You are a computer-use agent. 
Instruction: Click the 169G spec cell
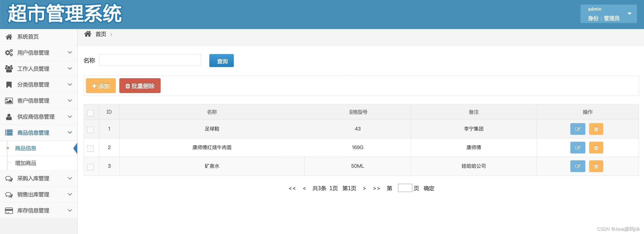tap(358, 148)
